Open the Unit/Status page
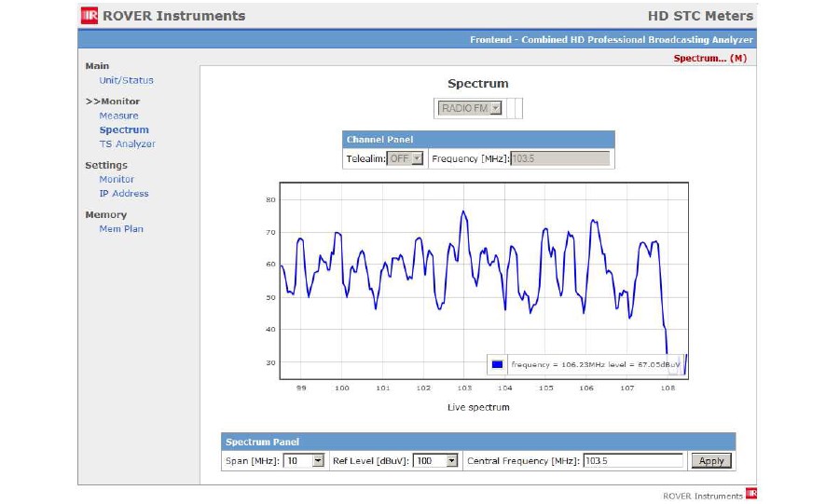 (126, 80)
